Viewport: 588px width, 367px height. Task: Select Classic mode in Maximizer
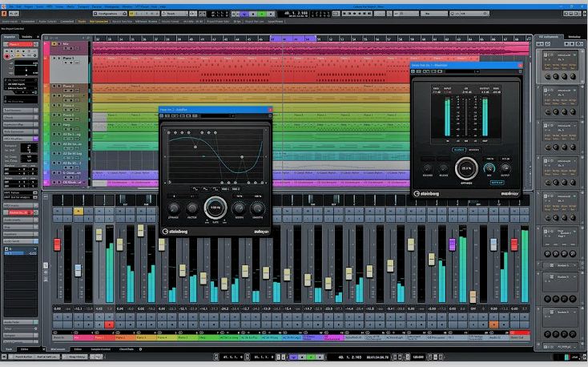459,150
